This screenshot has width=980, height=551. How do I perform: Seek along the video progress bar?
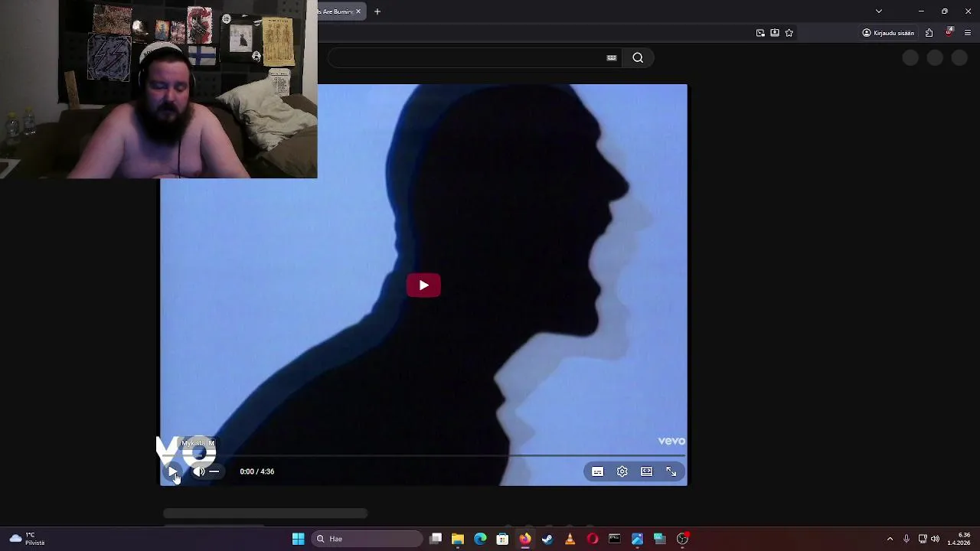pos(423,455)
